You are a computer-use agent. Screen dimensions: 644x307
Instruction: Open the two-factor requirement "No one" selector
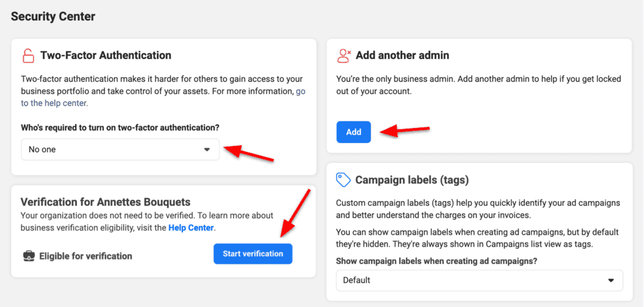tap(120, 150)
